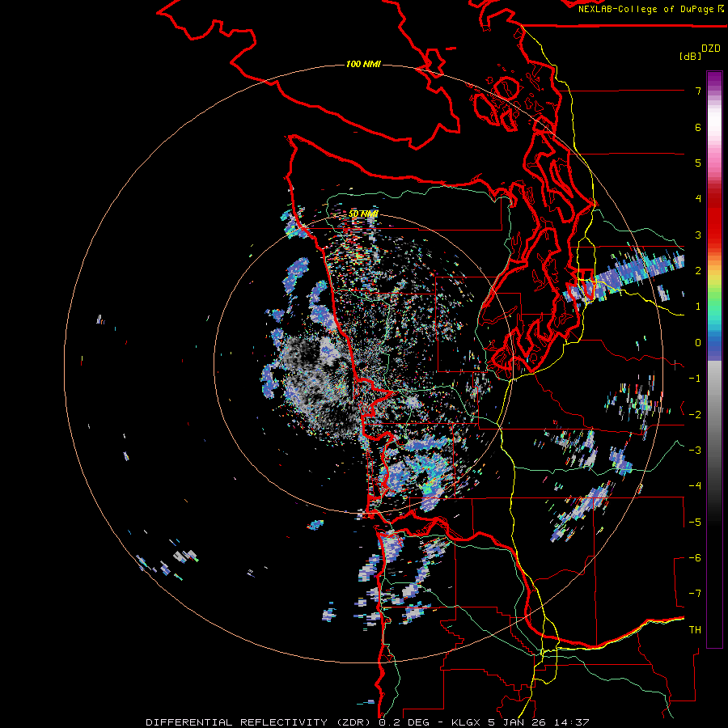The image size is (728, 728).
Task: Click the TH threshold label on the scale
Action: [x=695, y=630]
